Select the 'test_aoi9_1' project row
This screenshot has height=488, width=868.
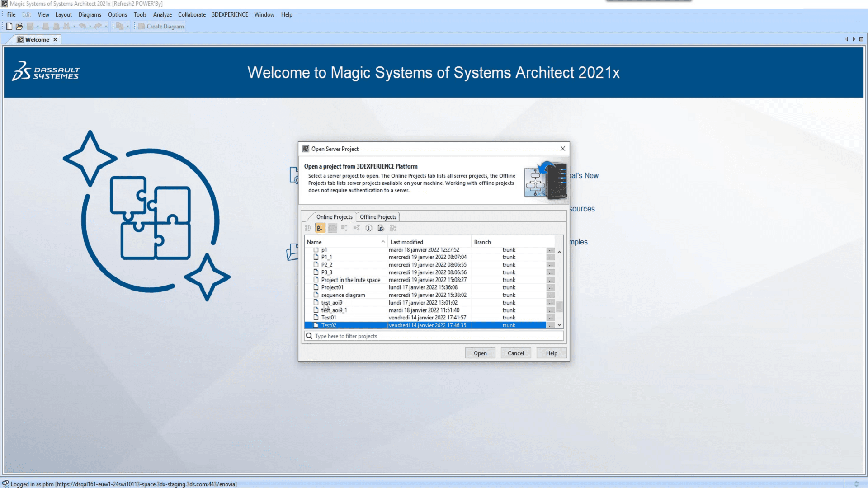click(425, 310)
